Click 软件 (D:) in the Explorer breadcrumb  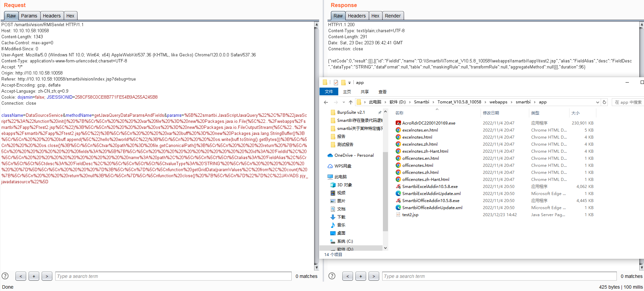click(x=398, y=102)
